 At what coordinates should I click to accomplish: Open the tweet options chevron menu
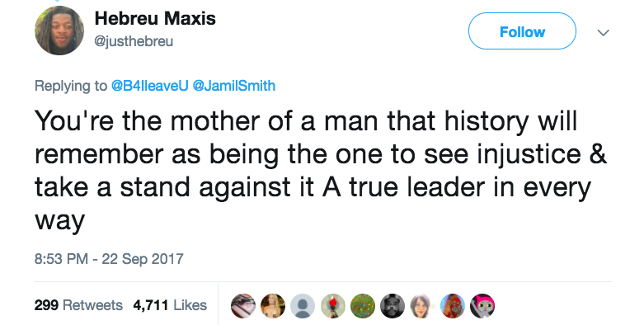tap(603, 32)
